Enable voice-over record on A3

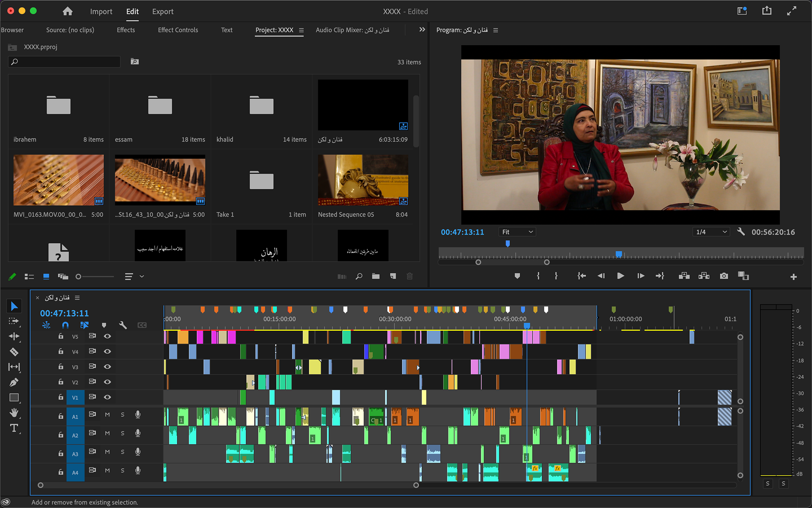pos(138,452)
